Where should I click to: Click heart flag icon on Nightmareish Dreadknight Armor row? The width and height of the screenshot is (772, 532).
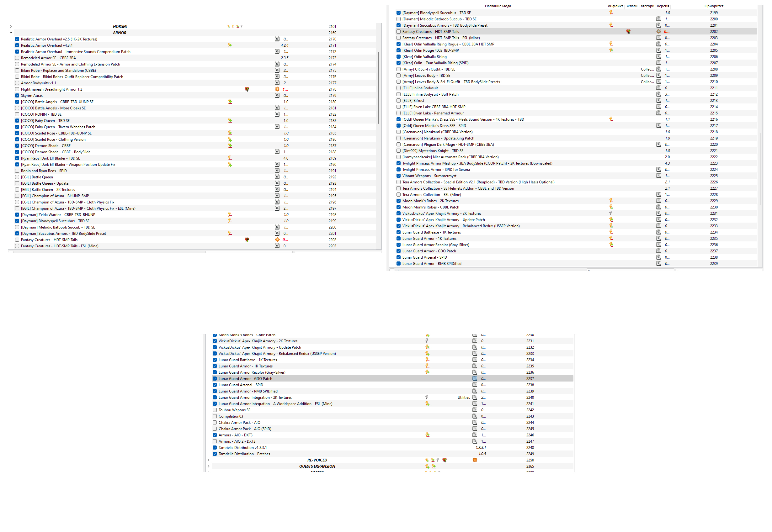[247, 89]
